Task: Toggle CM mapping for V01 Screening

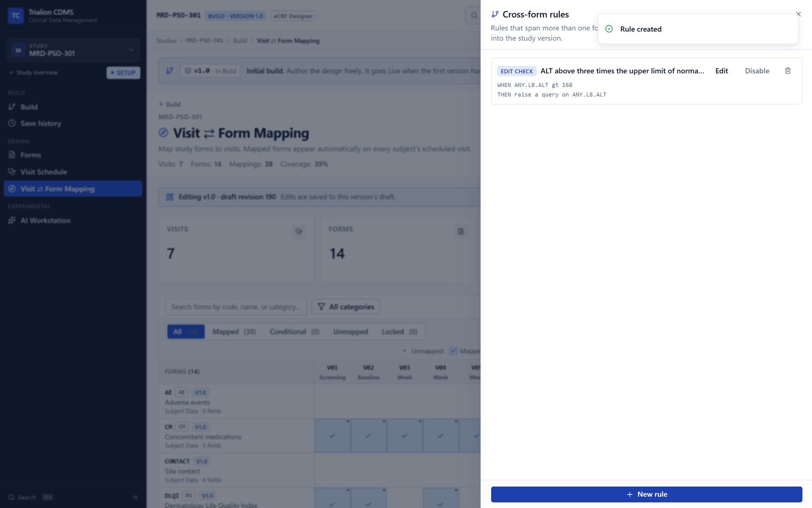Action: [x=332, y=436]
